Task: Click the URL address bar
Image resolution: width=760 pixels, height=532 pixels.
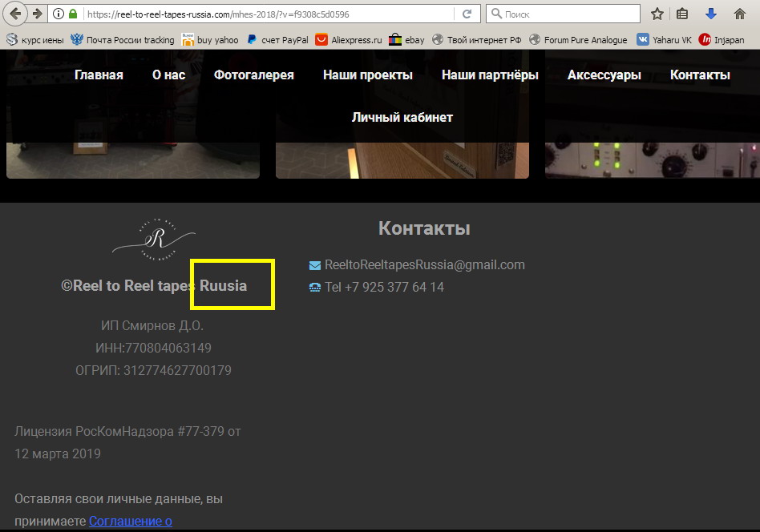Action: pyautogui.click(x=265, y=14)
